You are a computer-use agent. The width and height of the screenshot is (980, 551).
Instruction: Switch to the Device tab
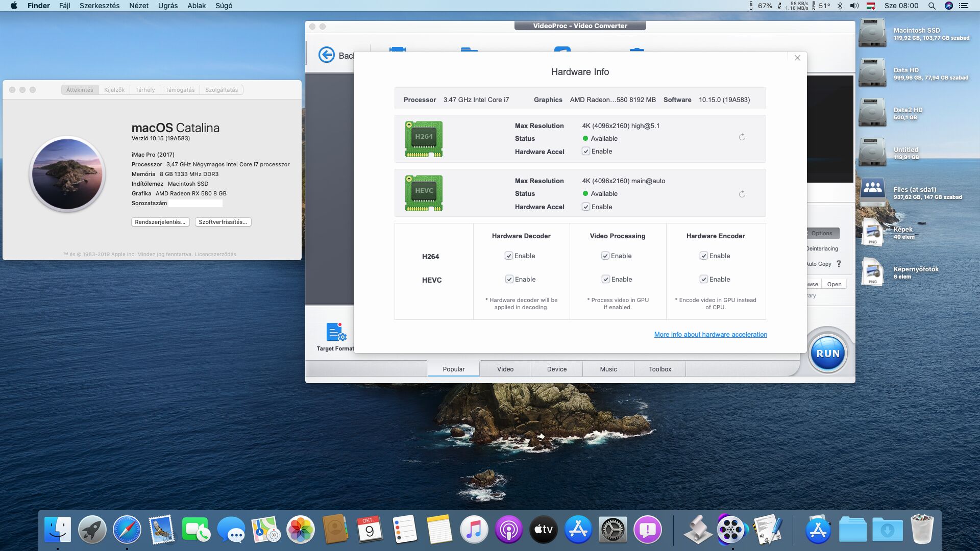(557, 369)
